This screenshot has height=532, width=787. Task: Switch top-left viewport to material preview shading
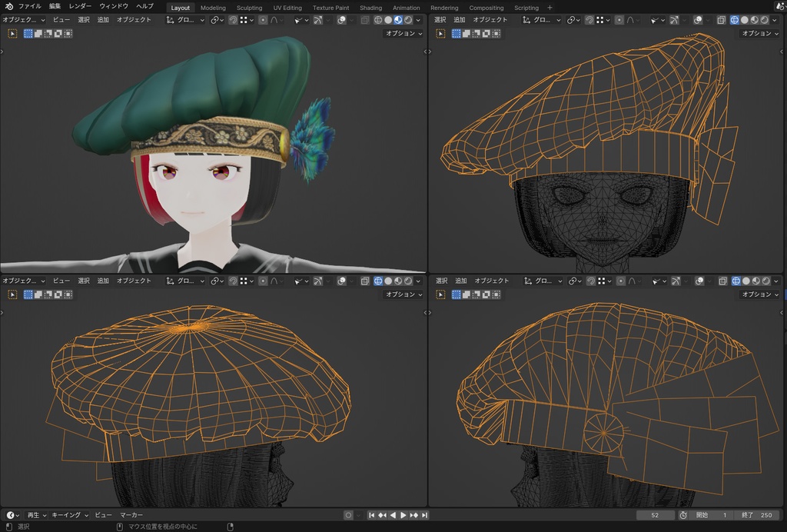(x=398, y=20)
